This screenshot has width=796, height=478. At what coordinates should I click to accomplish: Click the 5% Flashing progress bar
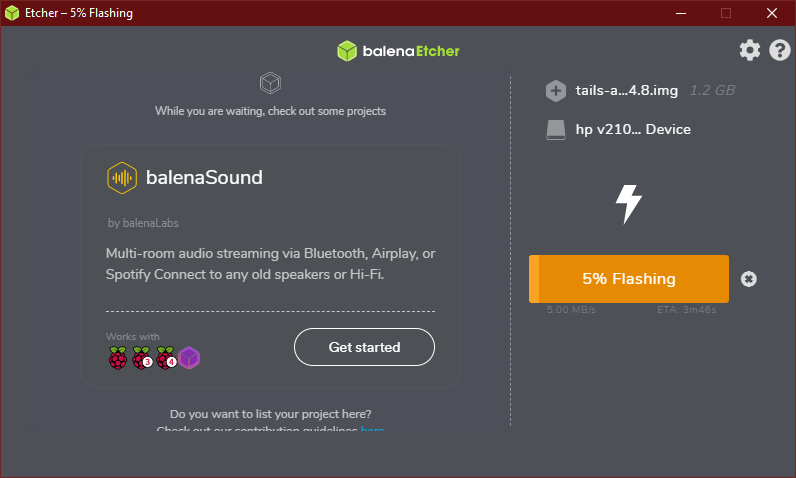coord(629,279)
